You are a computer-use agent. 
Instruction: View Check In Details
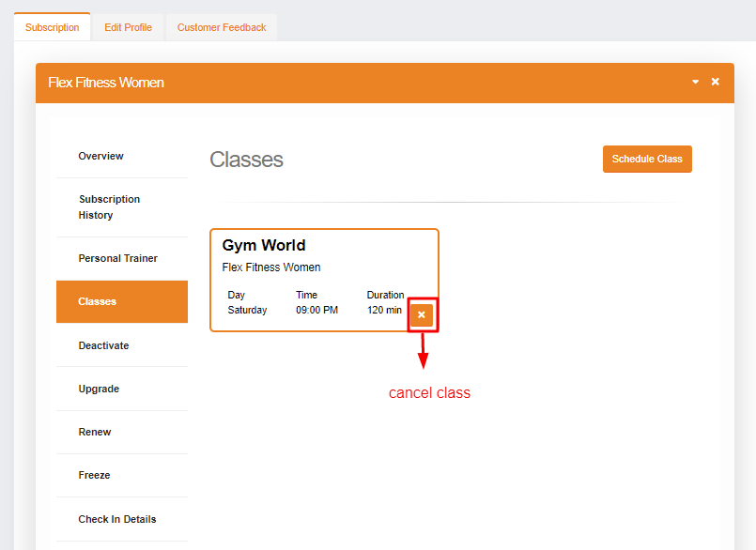click(117, 519)
